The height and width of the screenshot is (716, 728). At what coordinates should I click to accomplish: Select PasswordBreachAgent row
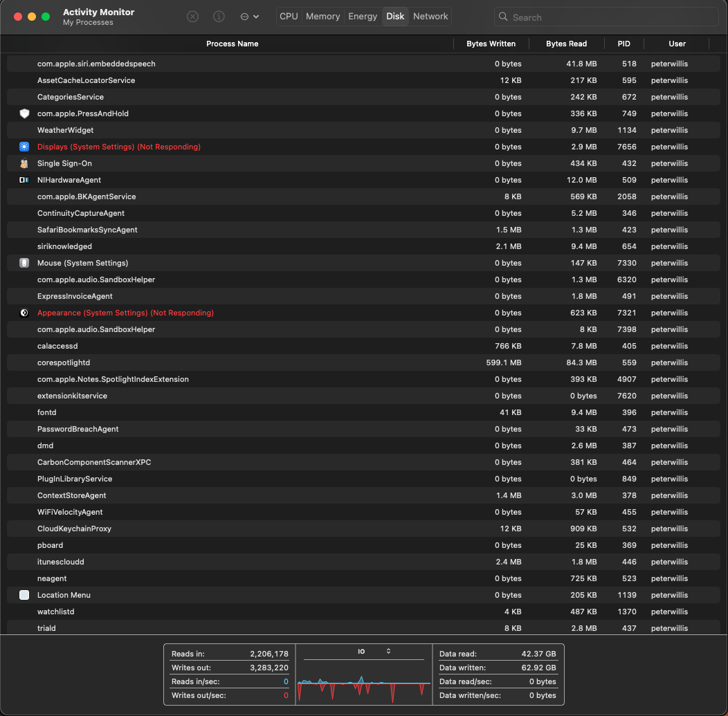363,429
